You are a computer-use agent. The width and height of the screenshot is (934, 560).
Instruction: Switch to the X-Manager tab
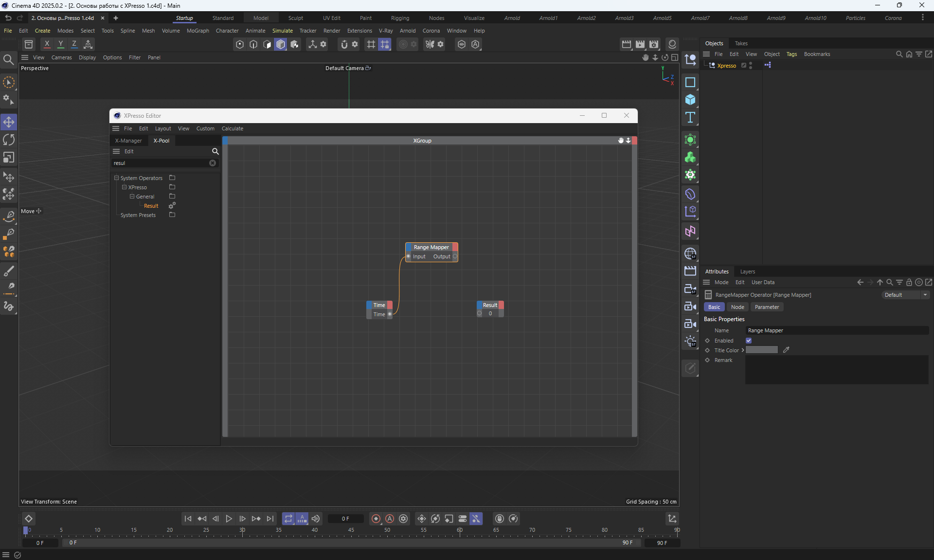(128, 141)
